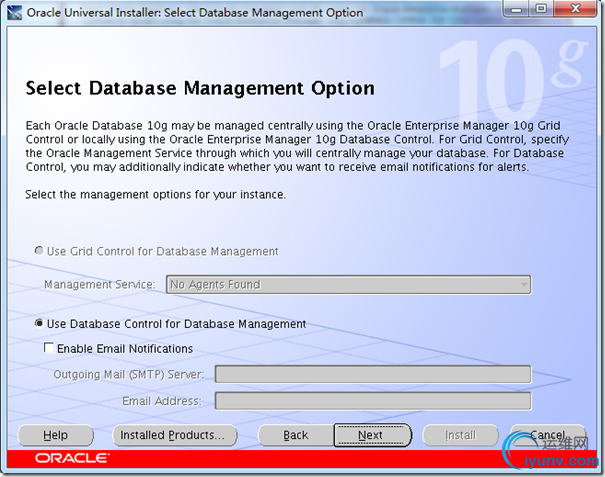This screenshot has height=477, width=605.
Task: Click the 'Email Address:' label
Action: 162,401
